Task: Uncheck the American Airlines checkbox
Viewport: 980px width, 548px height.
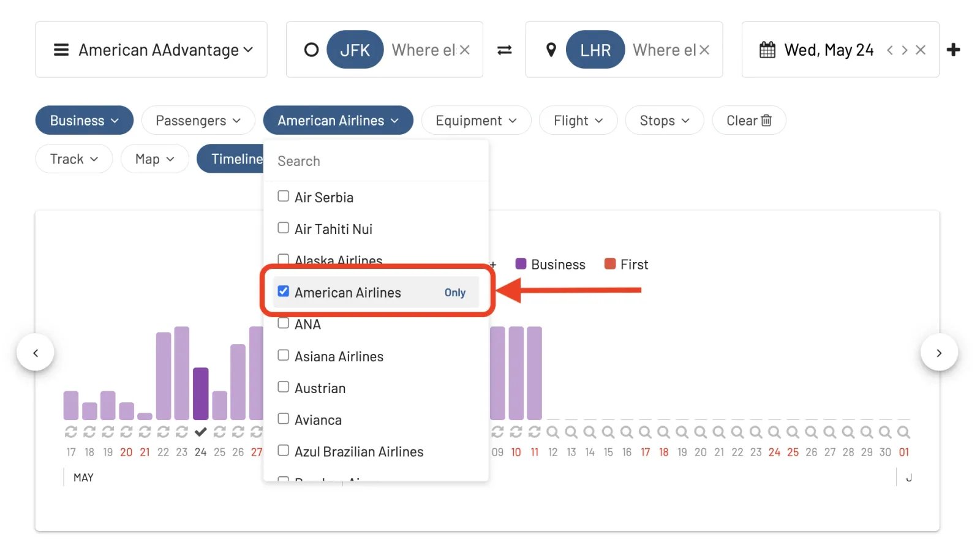Action: pyautogui.click(x=283, y=291)
